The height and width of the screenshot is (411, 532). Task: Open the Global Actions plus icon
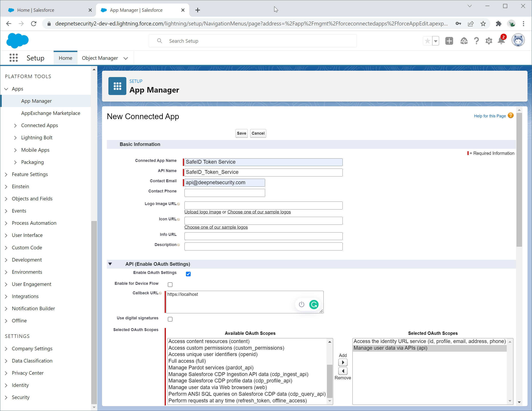[449, 41]
